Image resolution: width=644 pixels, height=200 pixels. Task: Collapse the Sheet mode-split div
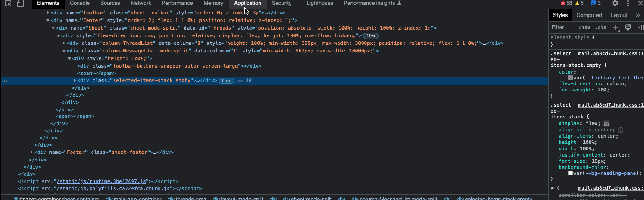click(x=53, y=28)
